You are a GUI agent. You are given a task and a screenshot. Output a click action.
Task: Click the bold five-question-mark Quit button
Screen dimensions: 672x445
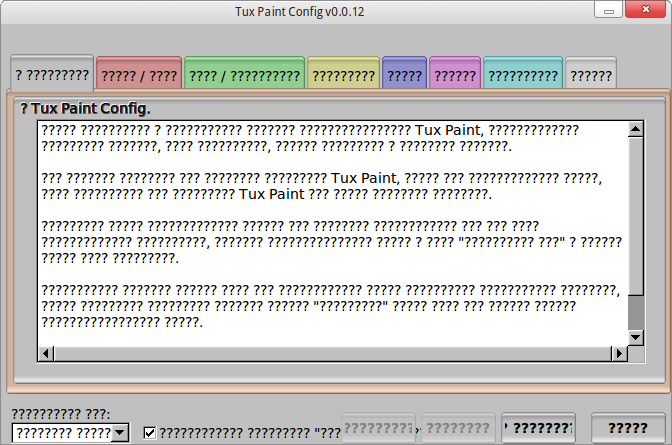(x=628, y=428)
